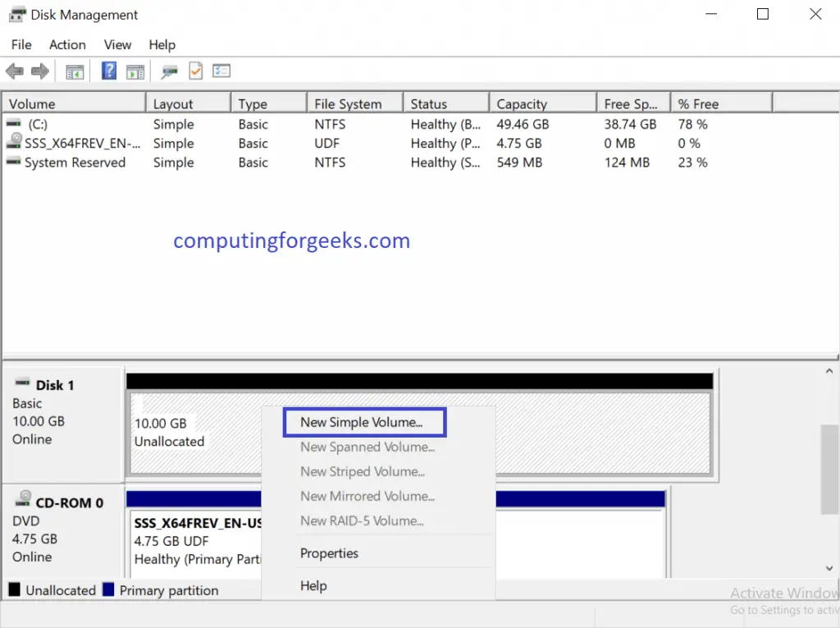
Task: Open the blue Help question mark icon
Action: 109,71
